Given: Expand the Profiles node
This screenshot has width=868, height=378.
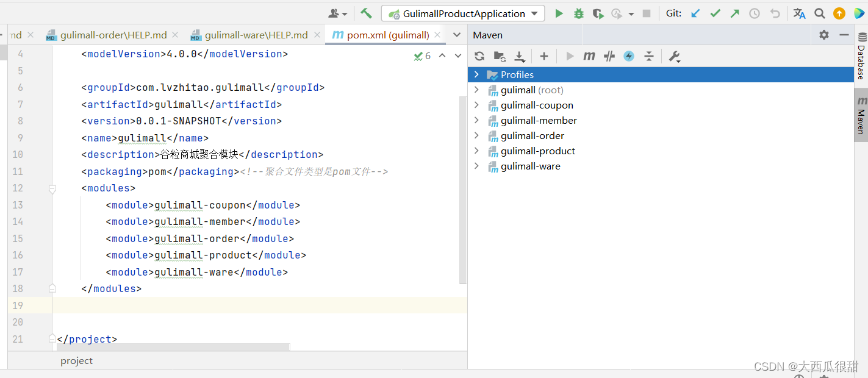Looking at the screenshot, I should click(x=477, y=74).
